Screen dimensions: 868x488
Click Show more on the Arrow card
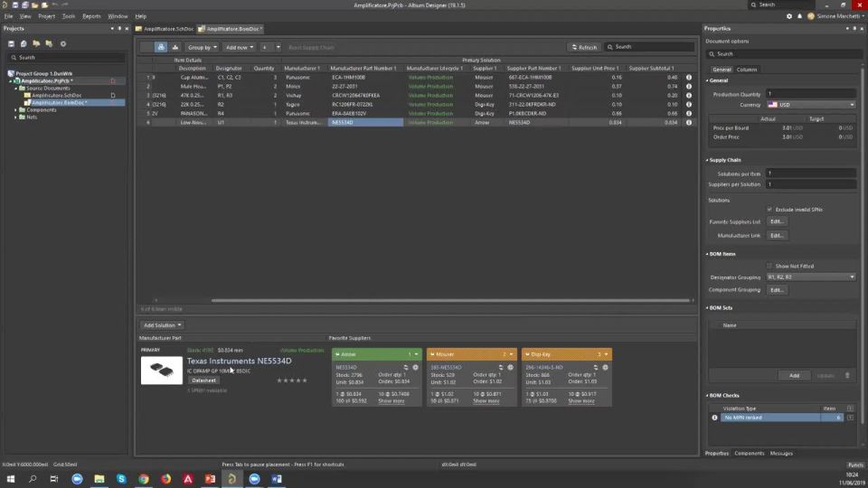392,401
